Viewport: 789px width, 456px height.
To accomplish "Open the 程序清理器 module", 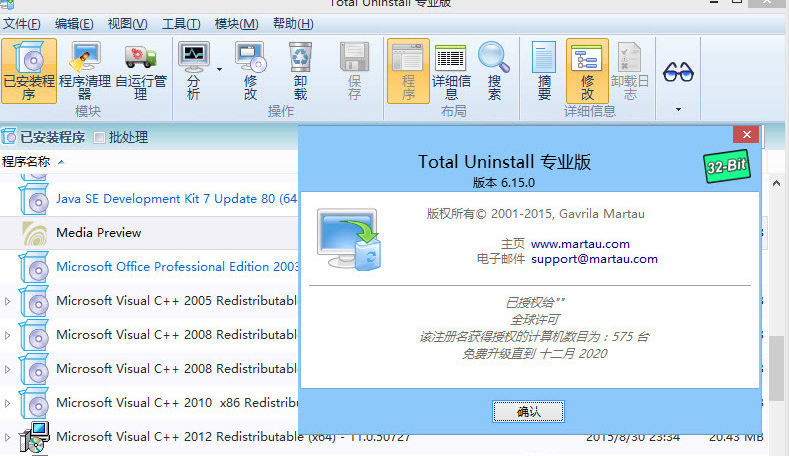I will 85,71.
